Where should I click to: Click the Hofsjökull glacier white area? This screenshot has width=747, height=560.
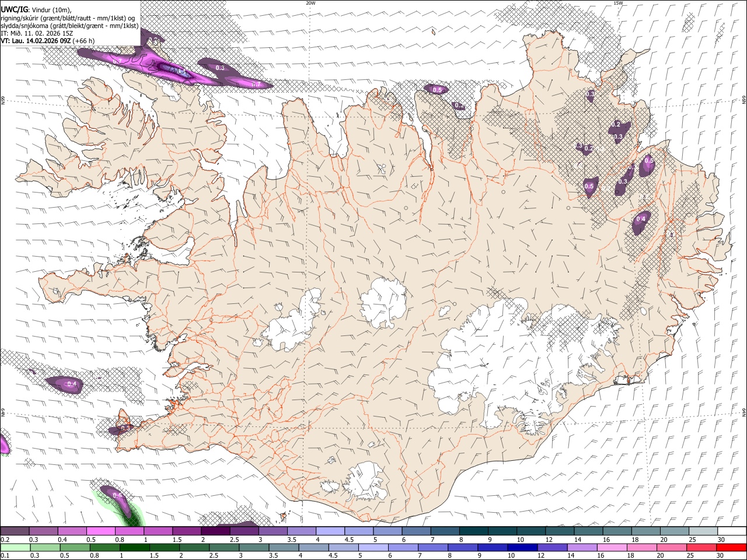(x=383, y=302)
